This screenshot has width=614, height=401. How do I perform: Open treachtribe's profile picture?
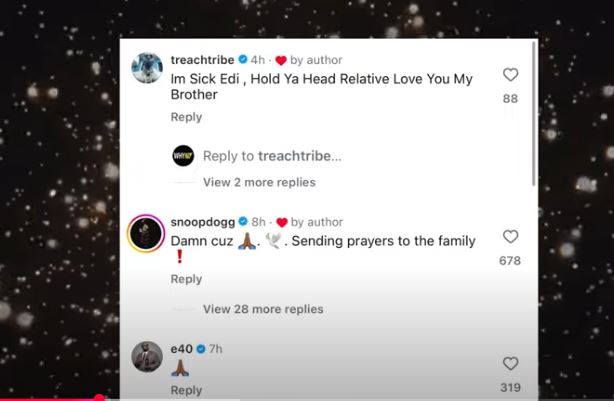[x=147, y=68]
